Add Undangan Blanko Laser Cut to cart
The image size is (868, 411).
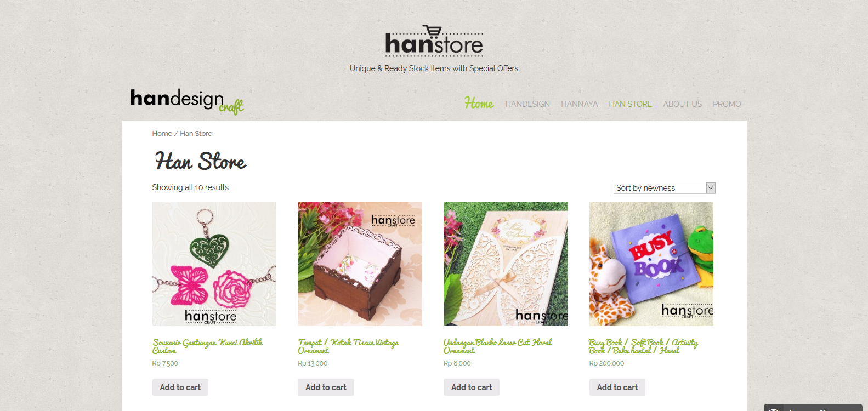tap(472, 387)
